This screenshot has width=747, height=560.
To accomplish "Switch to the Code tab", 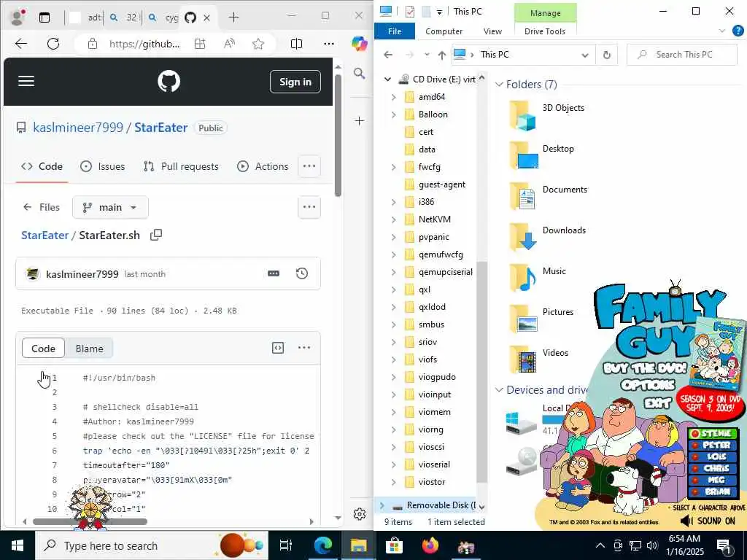I will 42,166.
